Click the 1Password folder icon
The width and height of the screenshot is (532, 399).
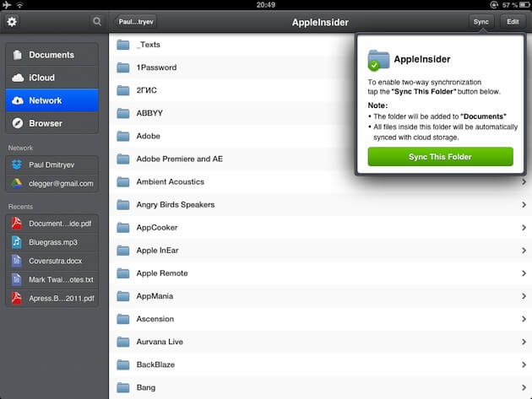[x=123, y=67]
